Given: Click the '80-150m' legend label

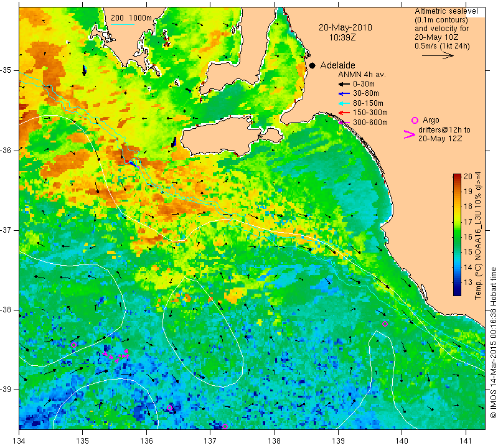Looking at the screenshot, I should point(368,103).
